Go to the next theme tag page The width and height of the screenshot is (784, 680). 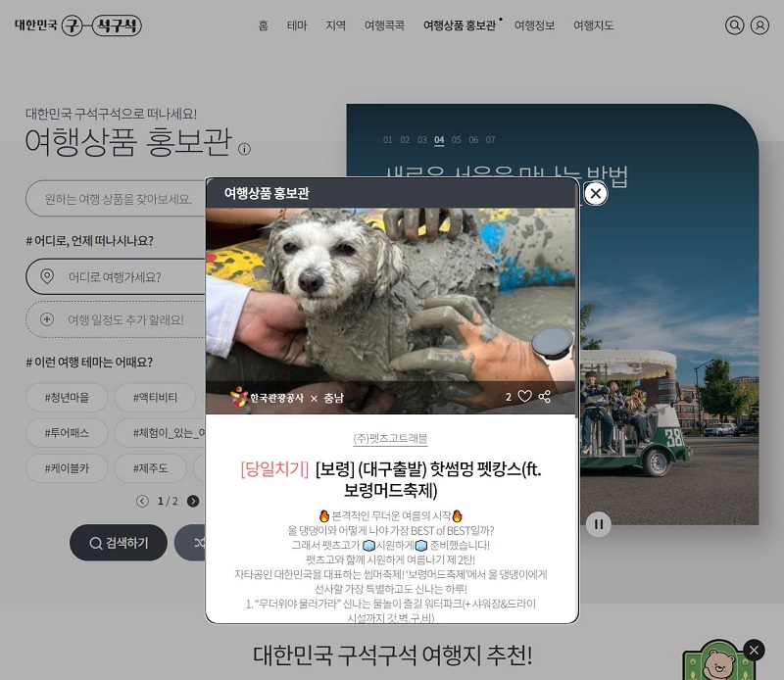point(193,501)
